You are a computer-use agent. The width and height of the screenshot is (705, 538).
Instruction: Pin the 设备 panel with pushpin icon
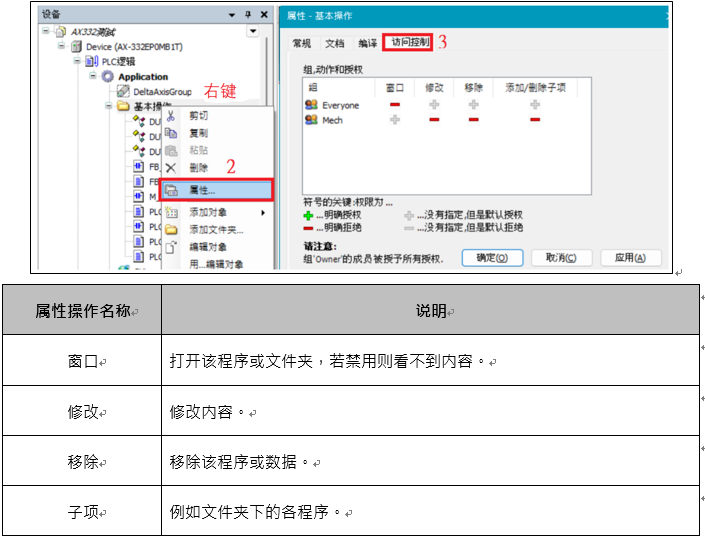tap(247, 15)
